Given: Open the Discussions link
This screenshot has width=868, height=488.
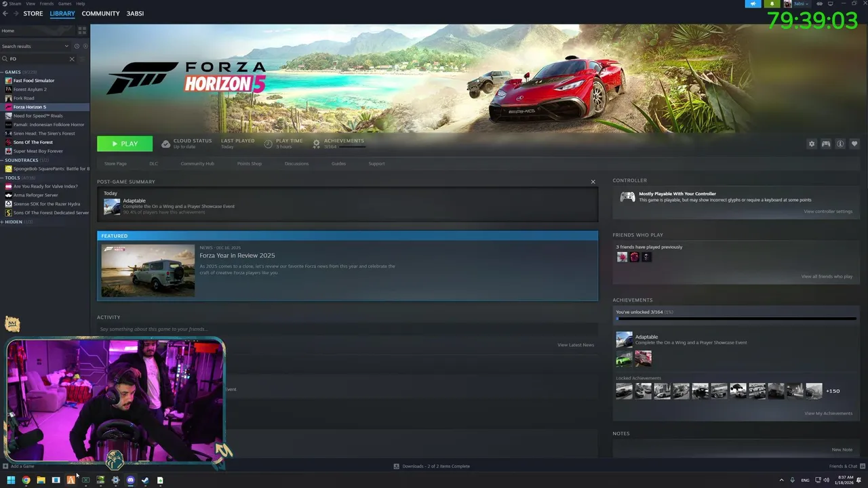Looking at the screenshot, I should pyautogui.click(x=296, y=163).
